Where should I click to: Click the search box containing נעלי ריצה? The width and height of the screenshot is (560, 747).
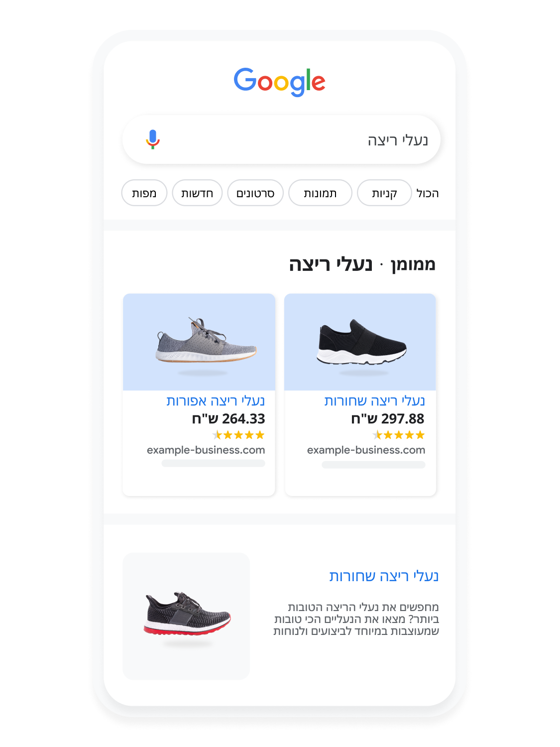click(281, 139)
